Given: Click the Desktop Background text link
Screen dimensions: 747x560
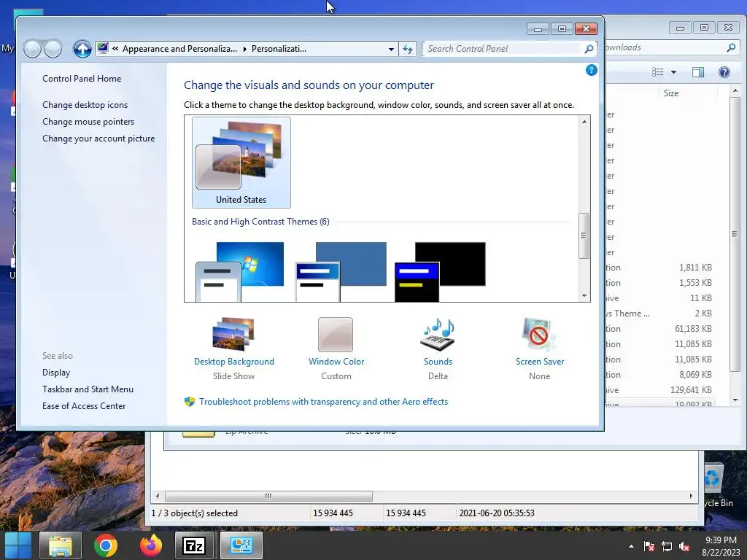Looking at the screenshot, I should pos(234,362).
